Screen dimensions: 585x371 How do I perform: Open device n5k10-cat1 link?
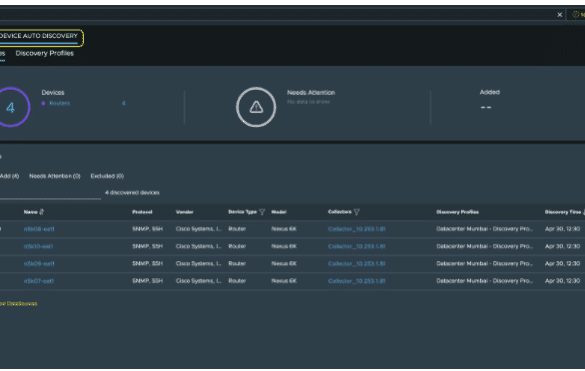pyautogui.click(x=39, y=246)
